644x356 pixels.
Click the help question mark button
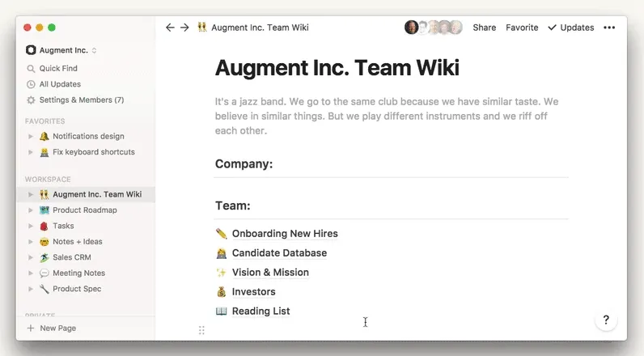[x=606, y=320]
